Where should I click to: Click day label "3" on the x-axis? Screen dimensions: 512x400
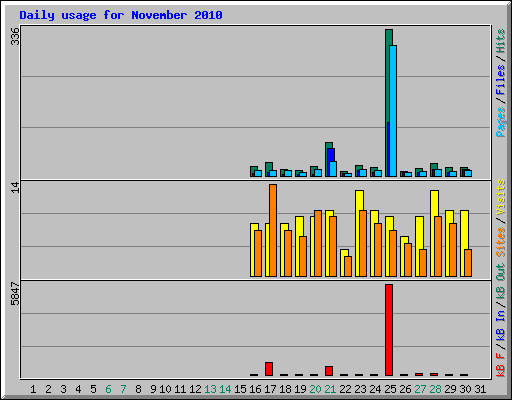(63, 389)
